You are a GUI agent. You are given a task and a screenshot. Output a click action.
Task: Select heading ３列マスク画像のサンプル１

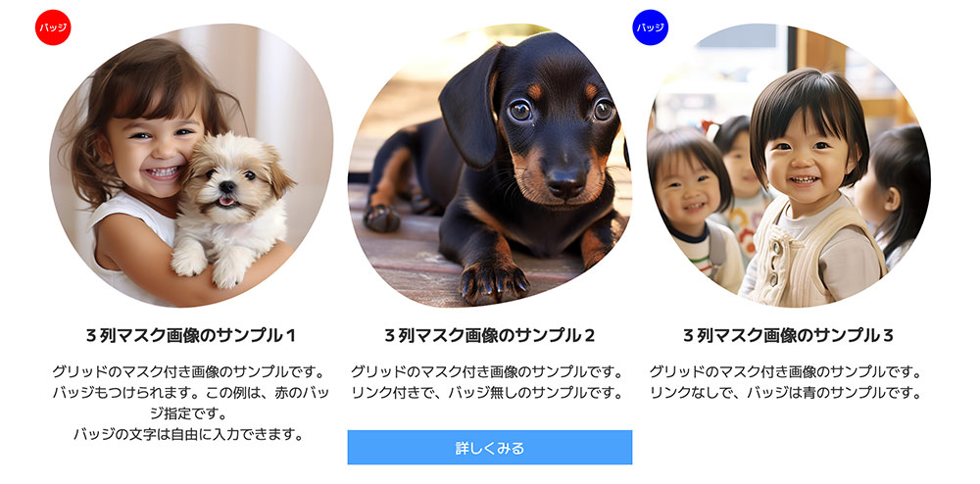click(191, 336)
